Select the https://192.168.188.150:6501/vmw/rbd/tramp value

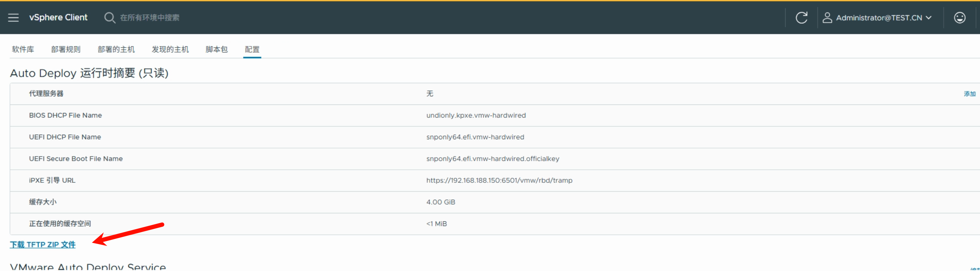499,180
